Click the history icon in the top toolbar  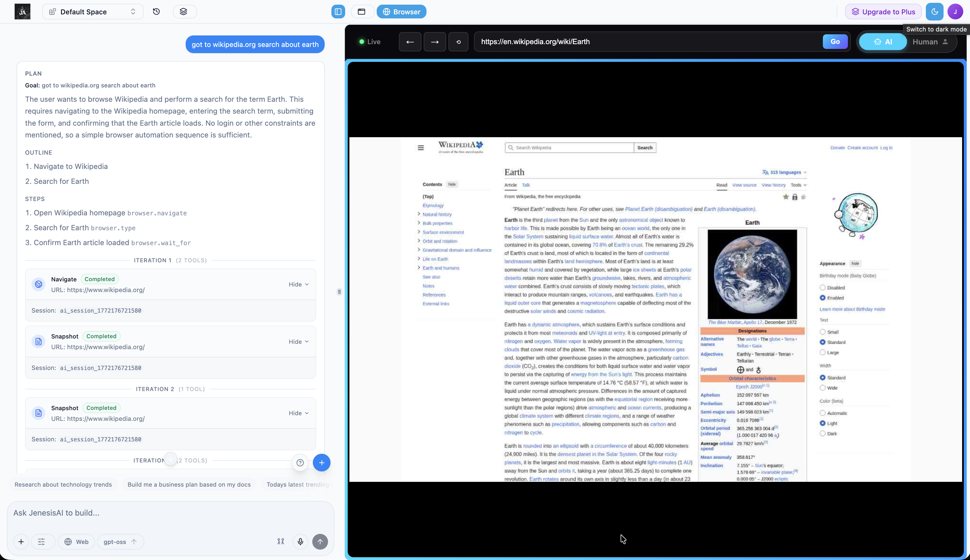156,12
